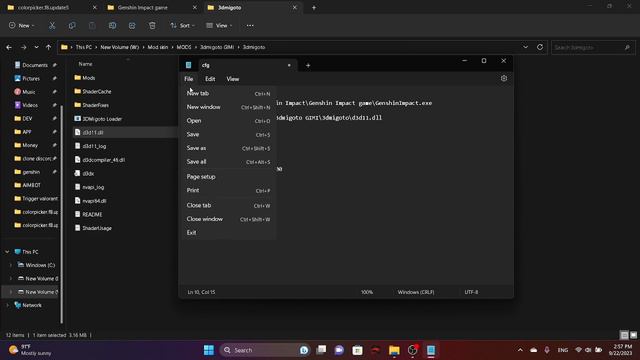
Task: Click the Cut icon in Explorer toolbar
Action: click(52, 26)
